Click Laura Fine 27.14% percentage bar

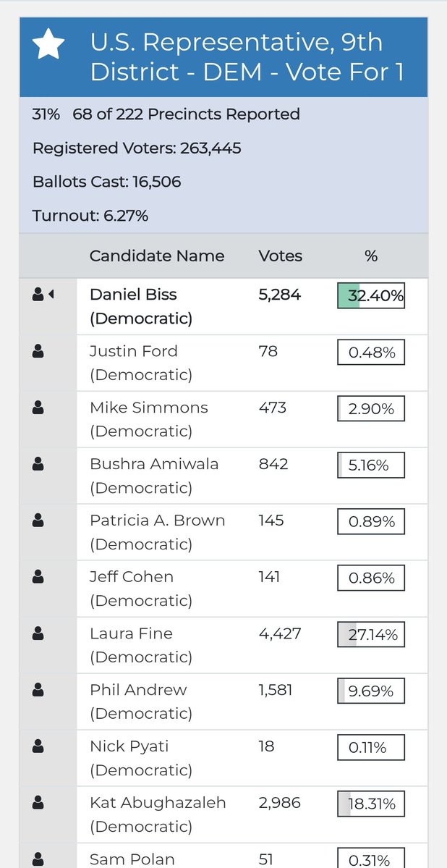coord(371,634)
